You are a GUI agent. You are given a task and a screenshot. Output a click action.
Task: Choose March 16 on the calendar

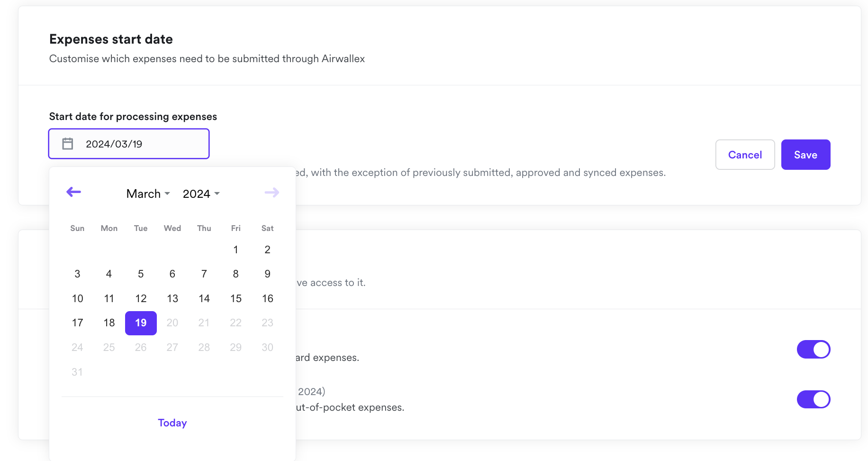(267, 298)
